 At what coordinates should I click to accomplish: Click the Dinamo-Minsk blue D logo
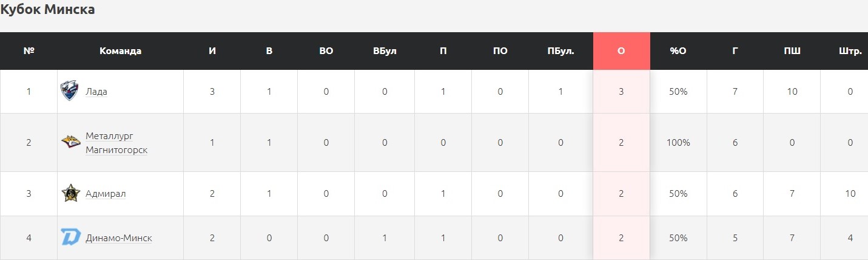coord(70,238)
